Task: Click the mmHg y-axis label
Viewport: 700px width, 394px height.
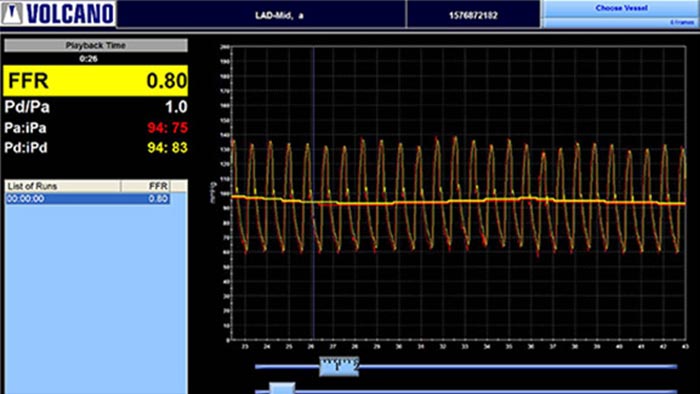Action: [213, 192]
